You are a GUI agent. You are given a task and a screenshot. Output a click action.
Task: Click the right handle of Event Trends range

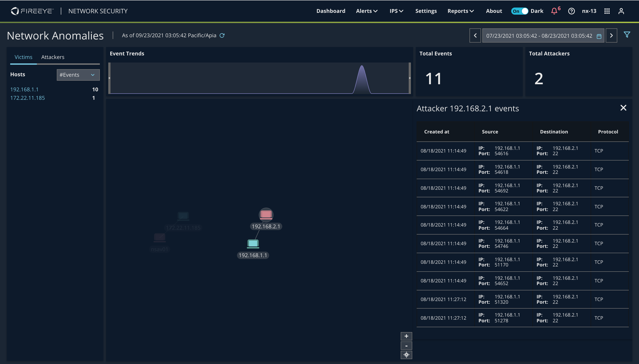[410, 78]
